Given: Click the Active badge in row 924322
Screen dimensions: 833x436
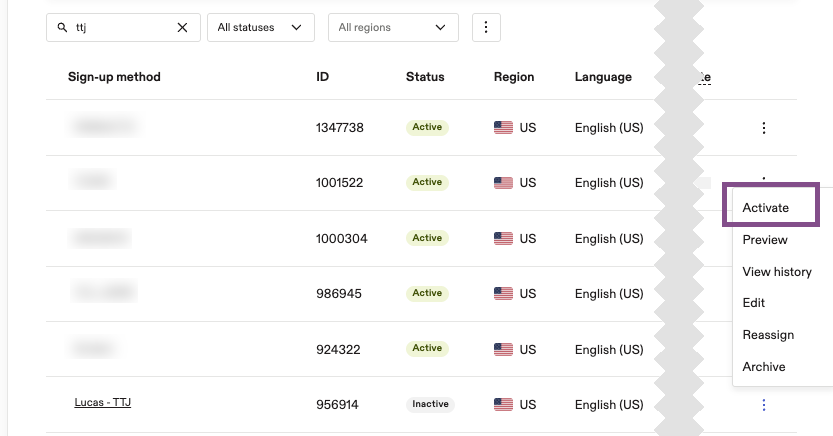Looking at the screenshot, I should click(427, 348).
